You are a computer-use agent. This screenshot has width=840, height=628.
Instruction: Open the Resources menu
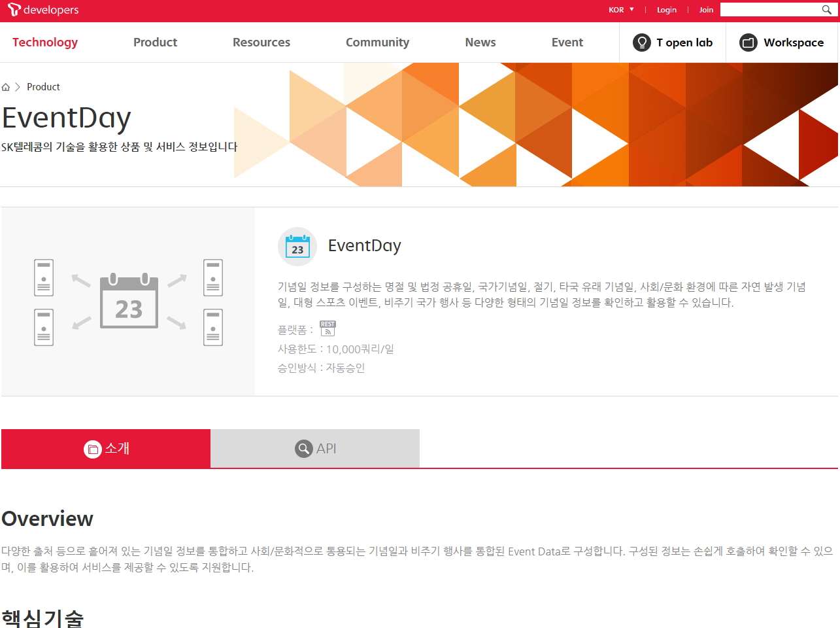tap(261, 43)
